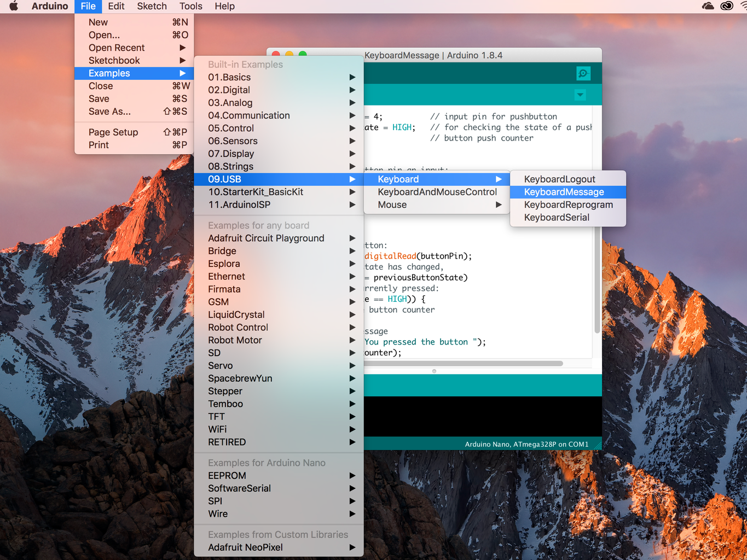This screenshot has height=560, width=747.
Task: Open the Robot Control examples submenu
Action: 279,328
